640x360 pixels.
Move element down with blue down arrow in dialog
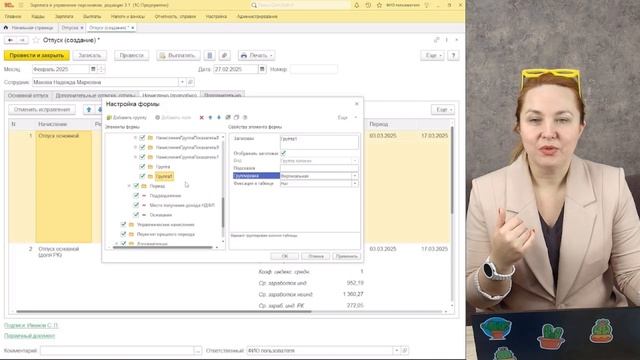coord(219,118)
